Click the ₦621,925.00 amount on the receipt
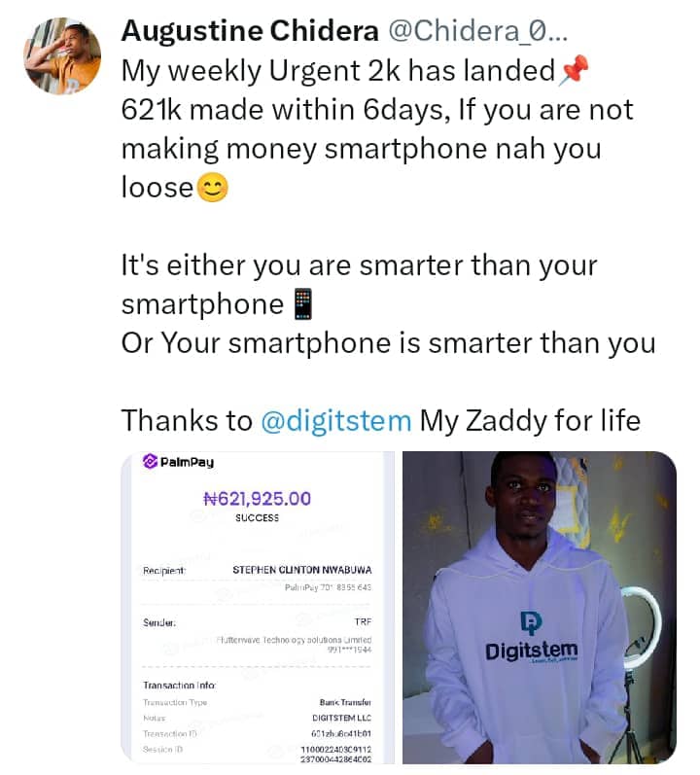 tap(258, 498)
